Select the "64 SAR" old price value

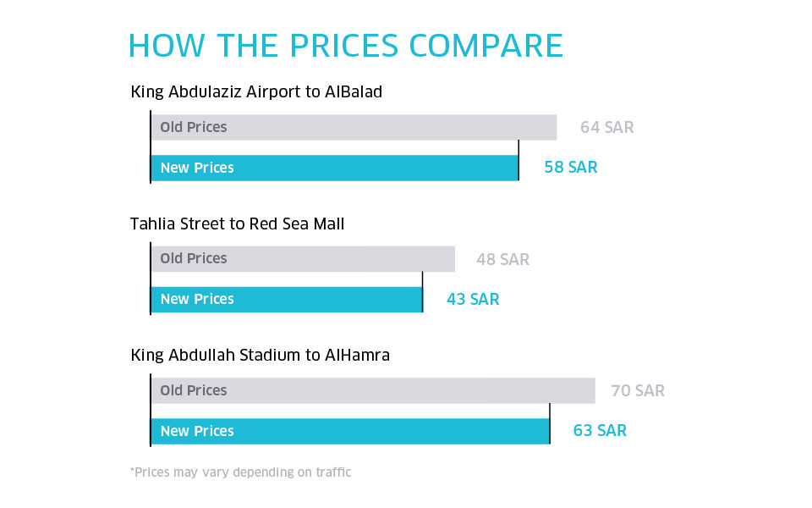pos(606,128)
